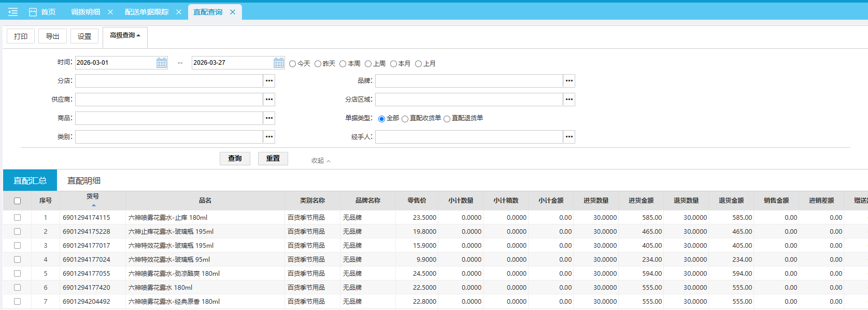This screenshot has height=310, width=868.
Task: Open the start date calendar picker
Action: pos(162,63)
